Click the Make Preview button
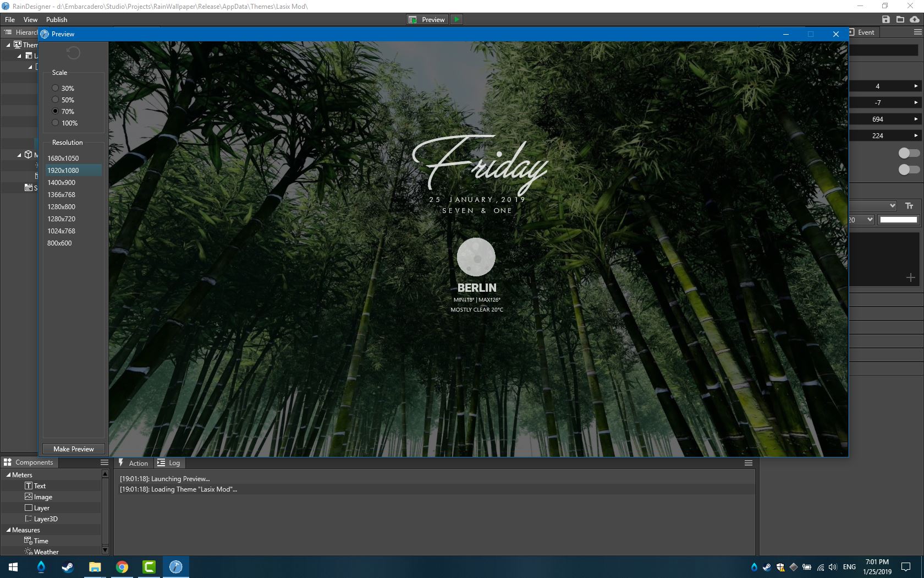Screen dimensions: 924x578 coord(73,448)
